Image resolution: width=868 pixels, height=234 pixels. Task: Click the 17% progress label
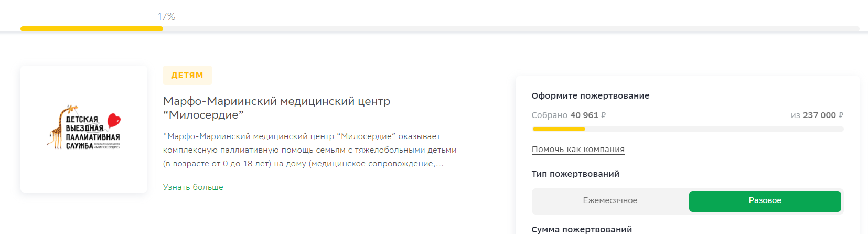coord(166,17)
